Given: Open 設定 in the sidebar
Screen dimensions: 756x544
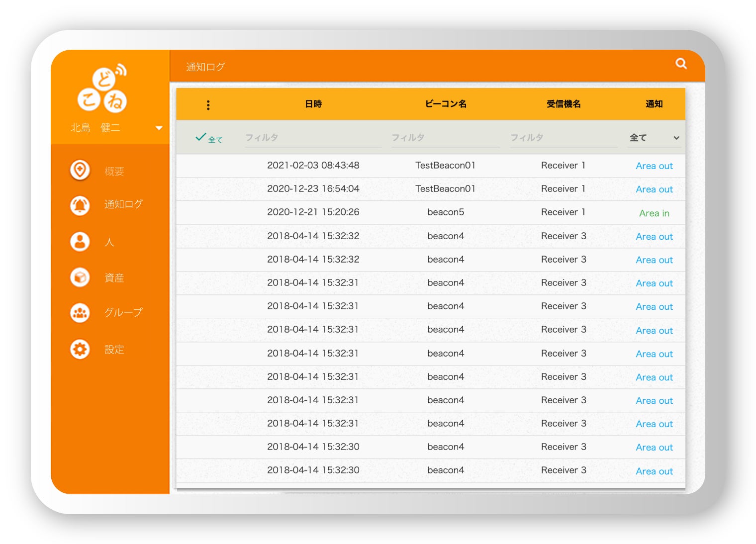Looking at the screenshot, I should pyautogui.click(x=114, y=350).
